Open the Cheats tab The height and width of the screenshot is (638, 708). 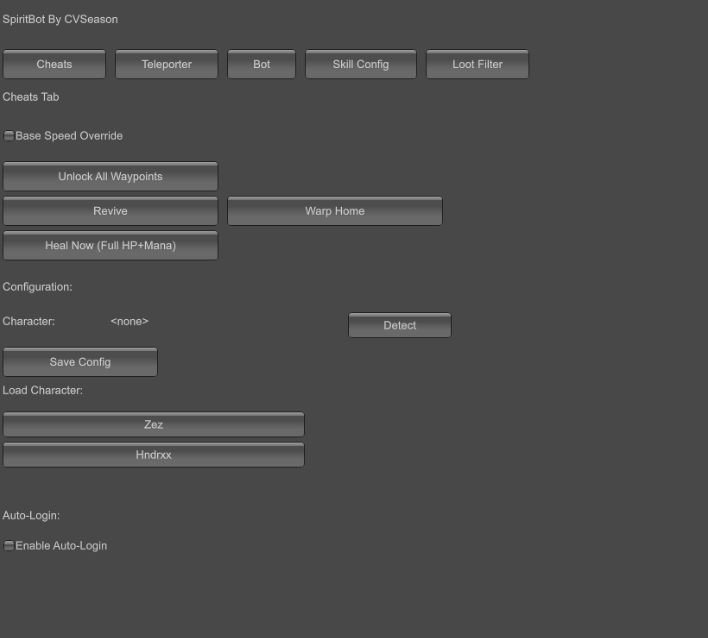54,65
